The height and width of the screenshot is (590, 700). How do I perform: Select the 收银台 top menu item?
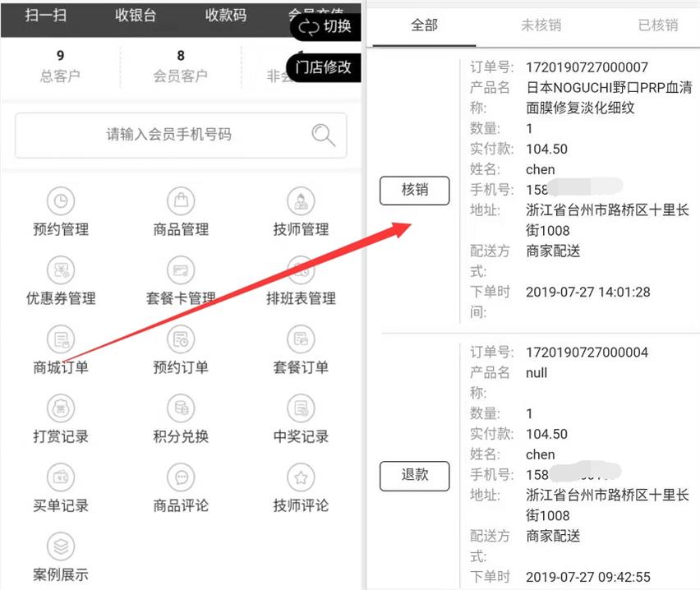(136, 15)
